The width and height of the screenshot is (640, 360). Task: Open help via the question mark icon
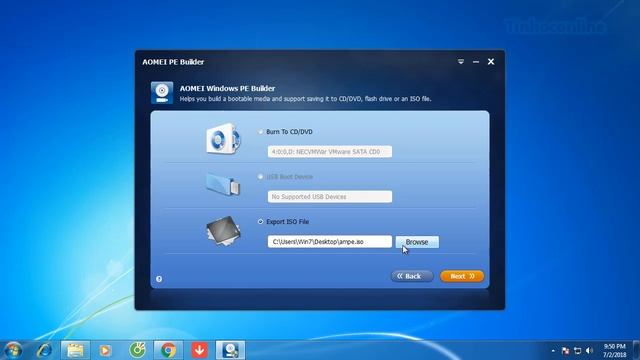[159, 279]
